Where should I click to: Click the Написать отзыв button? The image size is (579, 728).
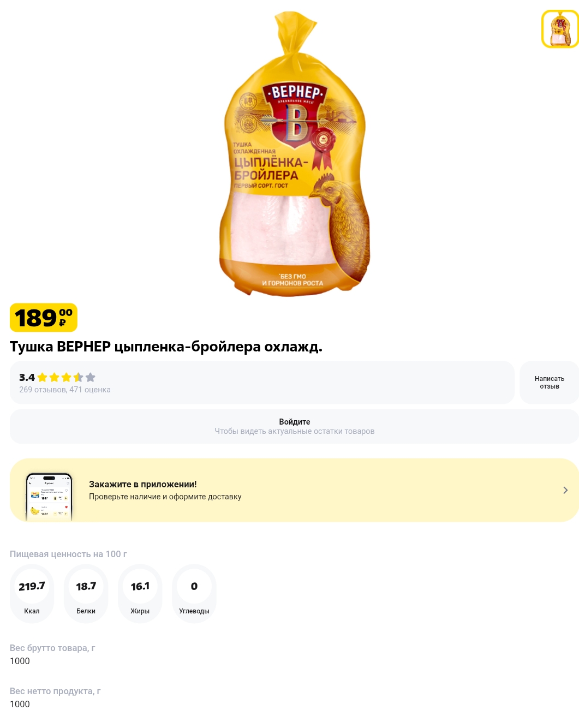pos(550,383)
